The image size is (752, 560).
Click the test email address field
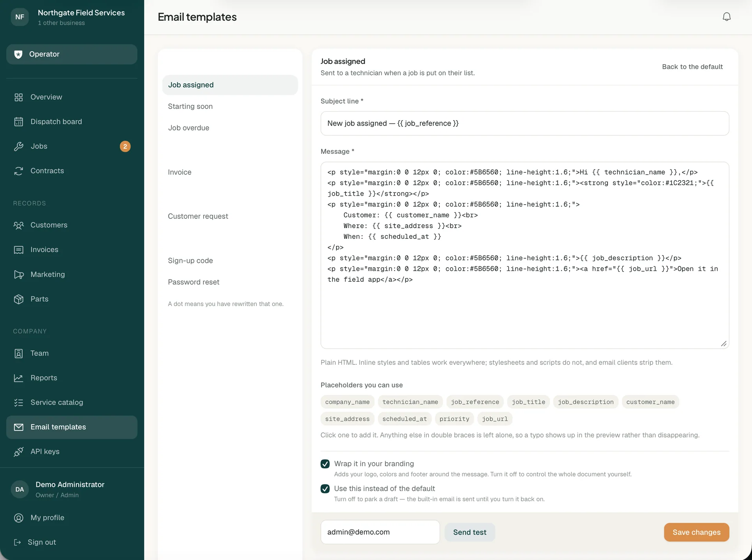pos(380,532)
